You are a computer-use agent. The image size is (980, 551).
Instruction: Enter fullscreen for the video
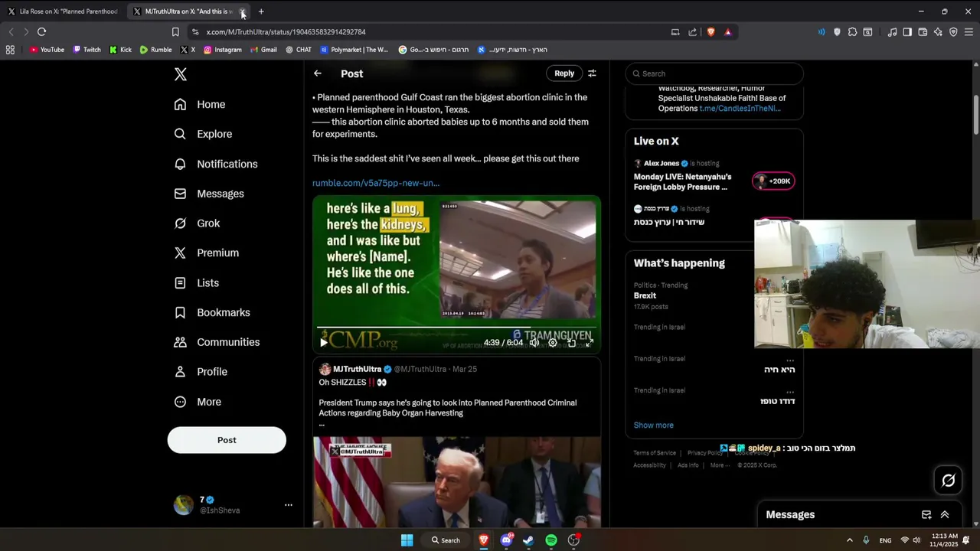tap(590, 343)
